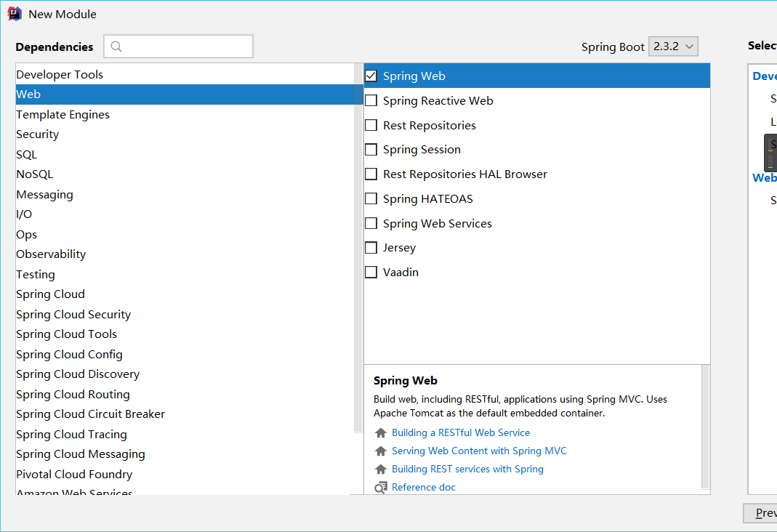Open the Spring Boot version dropdown
The image size is (777, 532).
pos(673,47)
